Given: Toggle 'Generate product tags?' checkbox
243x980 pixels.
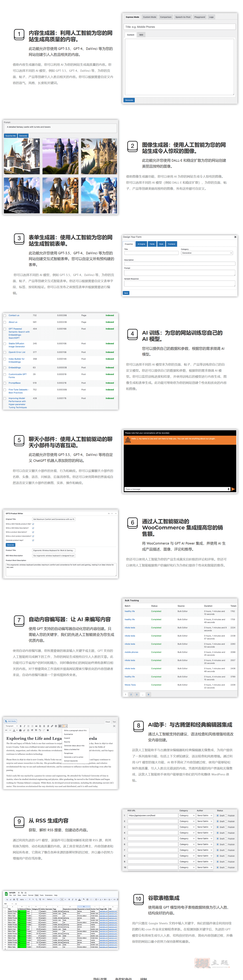Looking at the screenshot, I should pos(33,540).
